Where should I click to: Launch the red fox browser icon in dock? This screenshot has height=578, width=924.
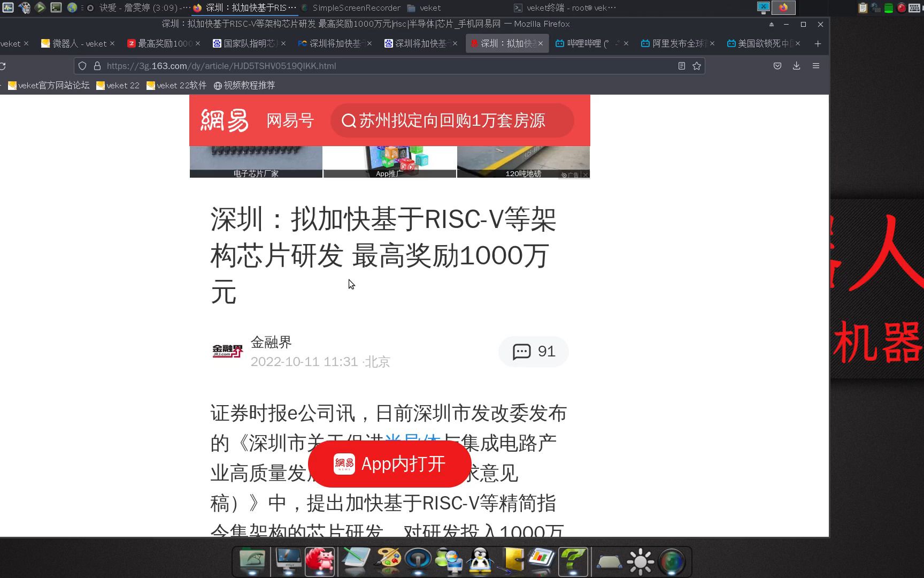(x=320, y=561)
